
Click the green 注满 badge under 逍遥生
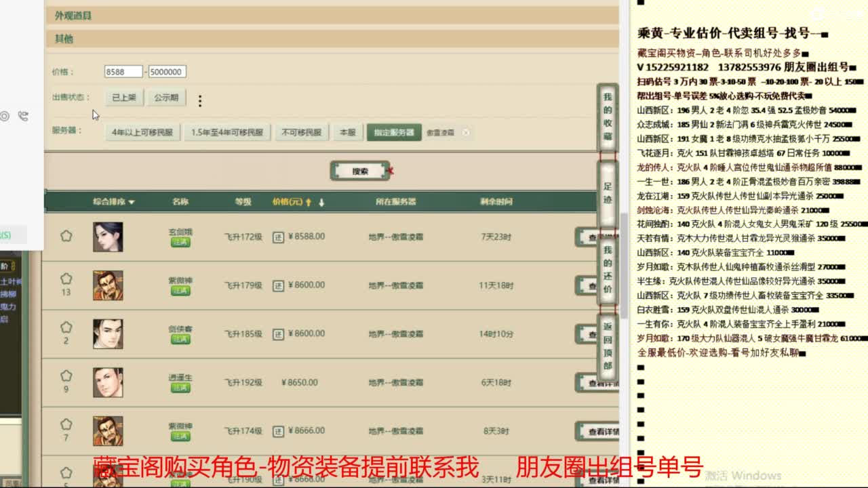pos(180,388)
